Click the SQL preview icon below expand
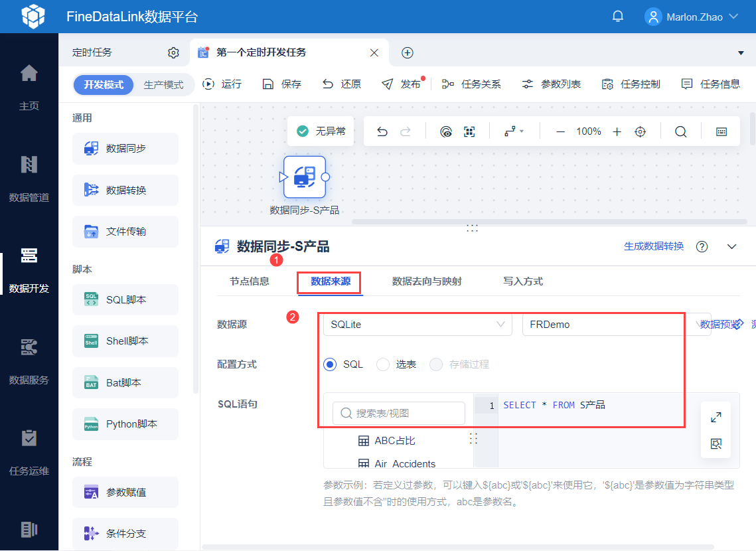This screenshot has width=756, height=551. coord(716,444)
